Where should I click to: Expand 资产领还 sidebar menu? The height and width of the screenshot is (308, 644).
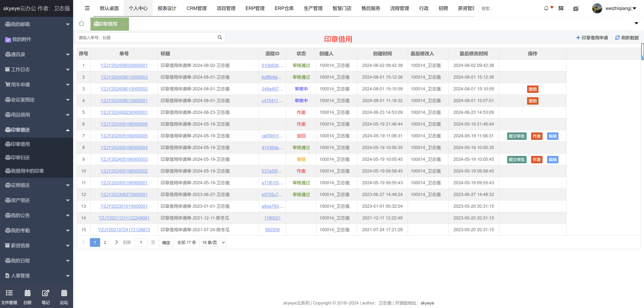click(37, 200)
